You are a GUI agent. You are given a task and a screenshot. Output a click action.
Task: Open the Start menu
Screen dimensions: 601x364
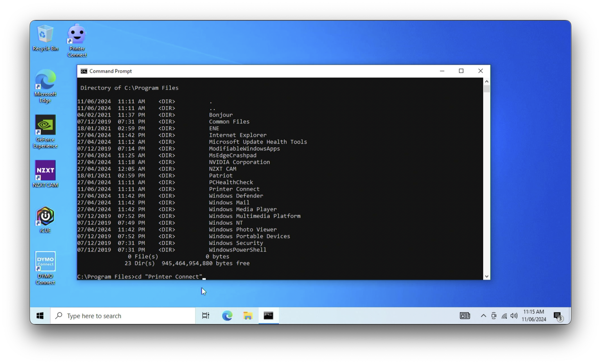coord(40,316)
